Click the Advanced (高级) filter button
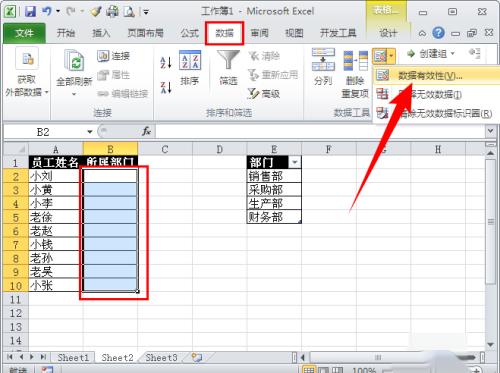 [264, 94]
